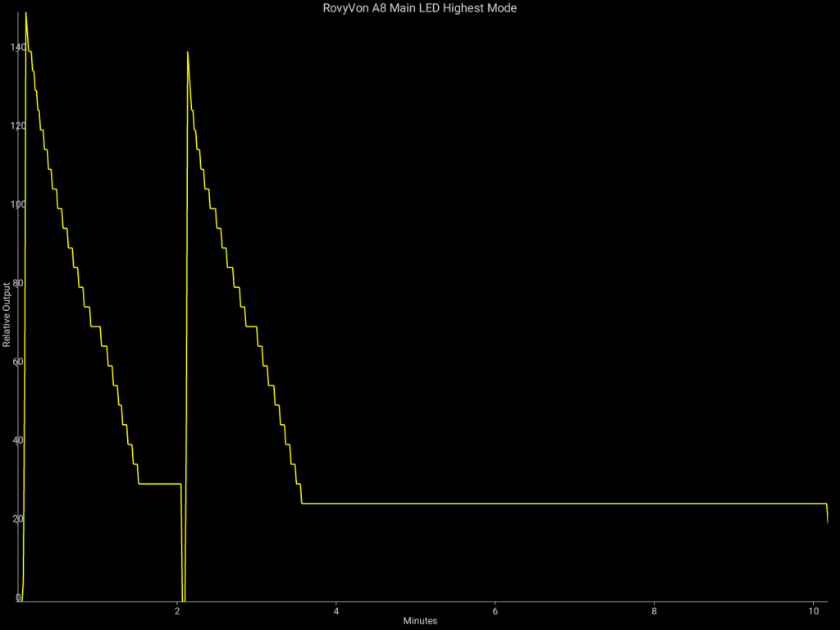The height and width of the screenshot is (630, 840).
Task: Click the y-axis tick label '80'
Action: pos(18,283)
